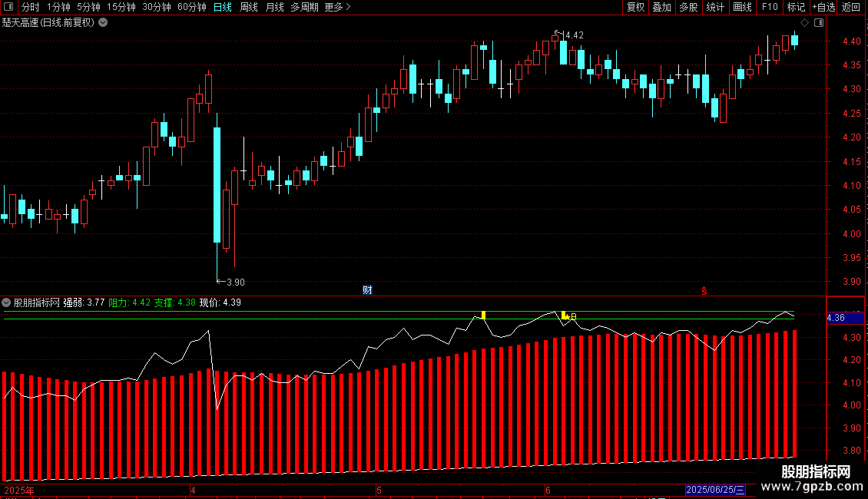The height and width of the screenshot is (499, 868).
Task: Click the 强弱: 3.77 value
Action: [x=84, y=302]
